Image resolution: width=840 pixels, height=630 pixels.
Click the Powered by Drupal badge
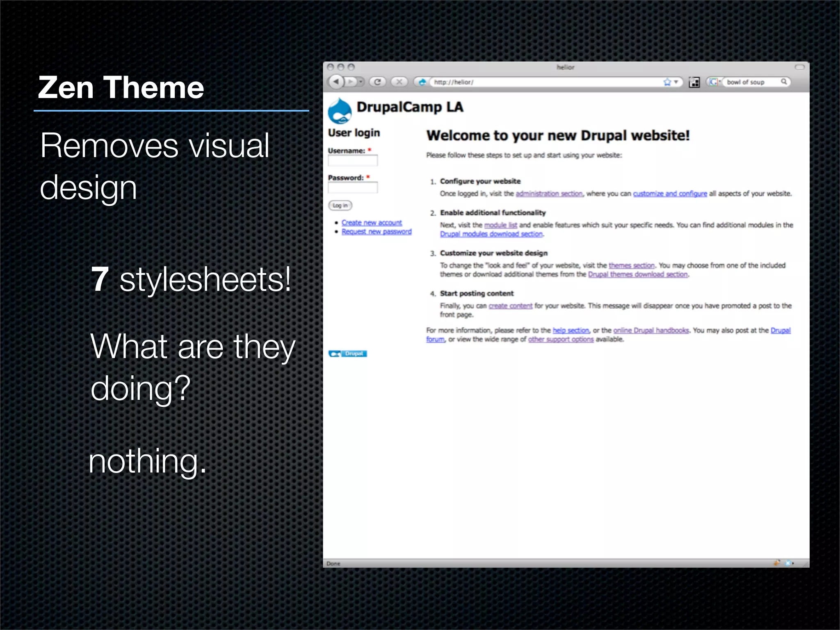coord(348,354)
